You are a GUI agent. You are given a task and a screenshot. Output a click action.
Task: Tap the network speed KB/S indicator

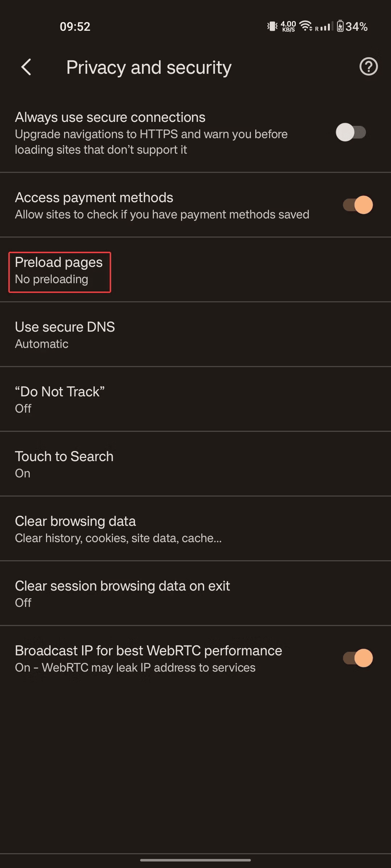pos(288,26)
